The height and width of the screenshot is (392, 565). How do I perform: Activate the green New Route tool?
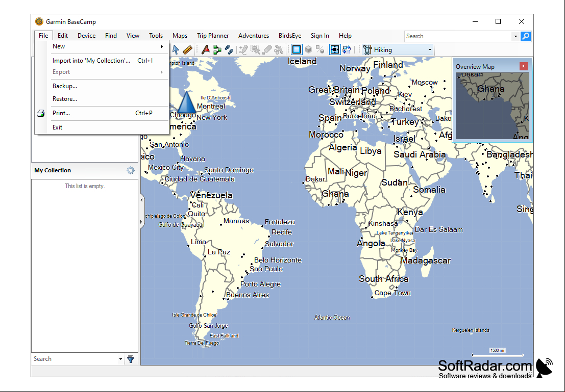(217, 49)
